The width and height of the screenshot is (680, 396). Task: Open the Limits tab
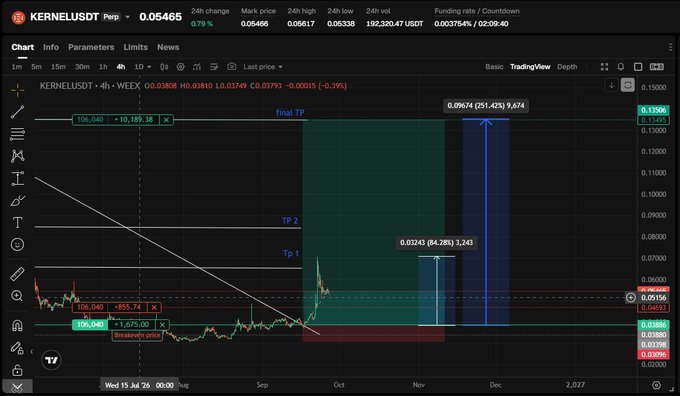point(136,47)
